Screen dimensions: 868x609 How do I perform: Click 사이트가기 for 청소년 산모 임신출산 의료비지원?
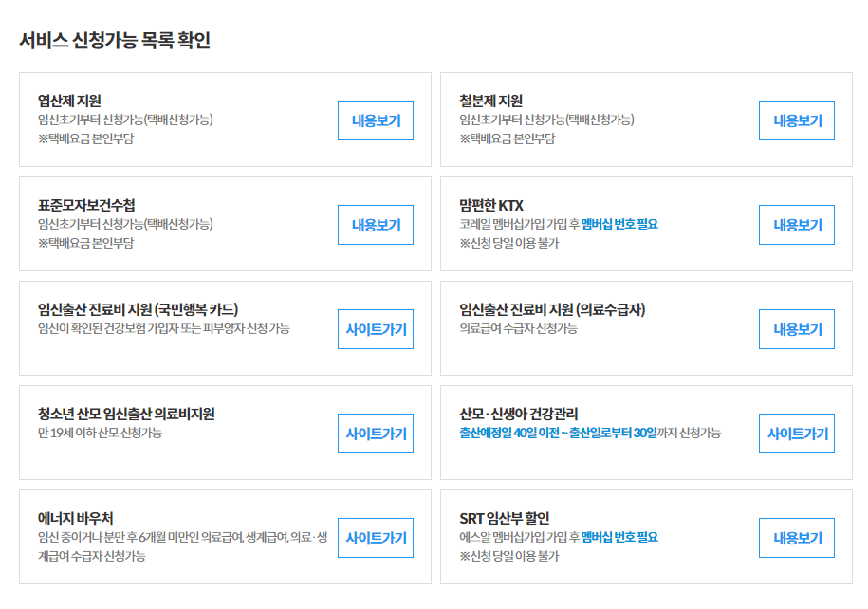(375, 434)
